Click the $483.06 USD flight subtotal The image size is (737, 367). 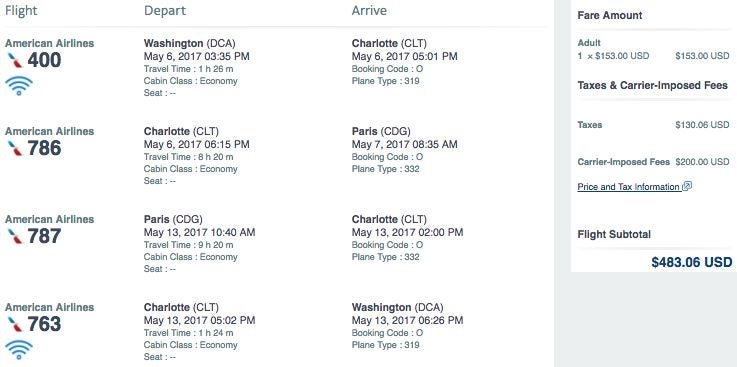tap(692, 262)
